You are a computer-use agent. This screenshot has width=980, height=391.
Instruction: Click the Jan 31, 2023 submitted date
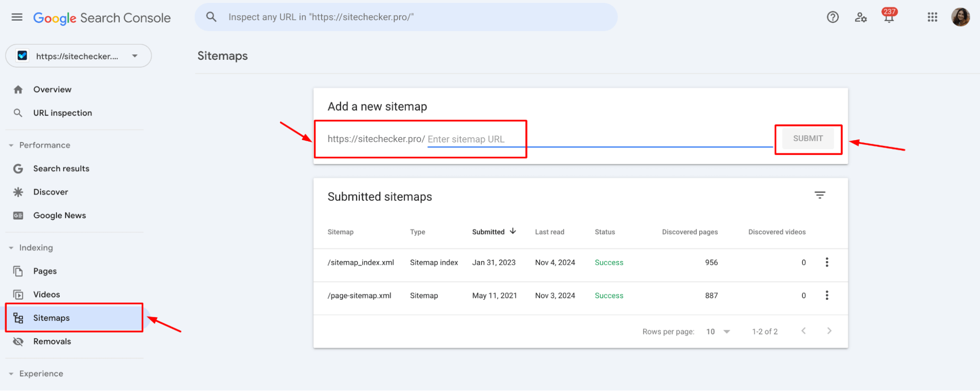pyautogui.click(x=494, y=263)
